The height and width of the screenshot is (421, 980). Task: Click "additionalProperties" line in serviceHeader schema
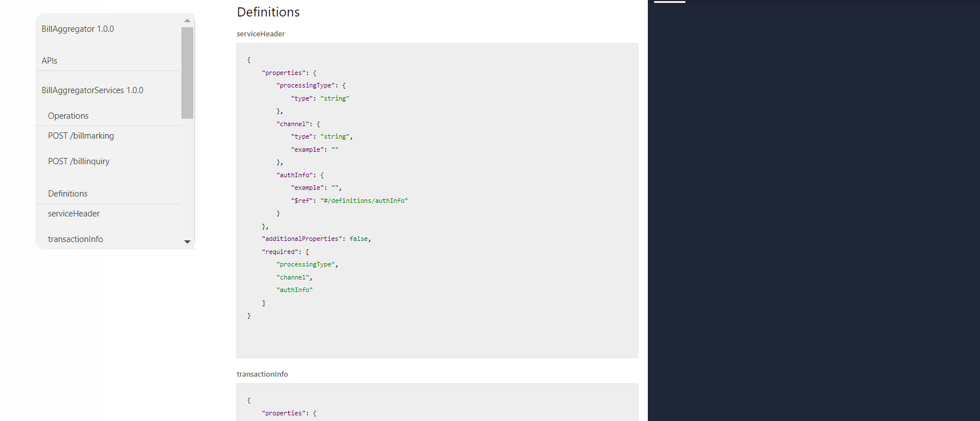(316, 239)
